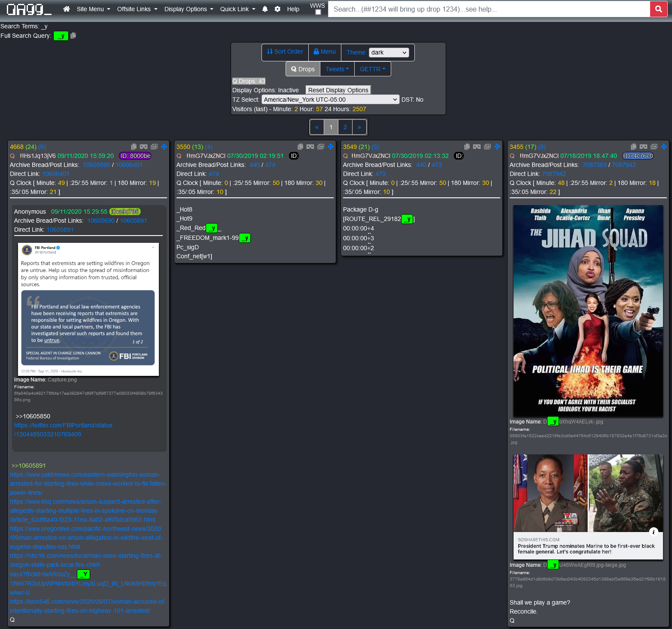Expand the Tweets dropdown
This screenshot has width=672, height=629.
click(x=337, y=69)
